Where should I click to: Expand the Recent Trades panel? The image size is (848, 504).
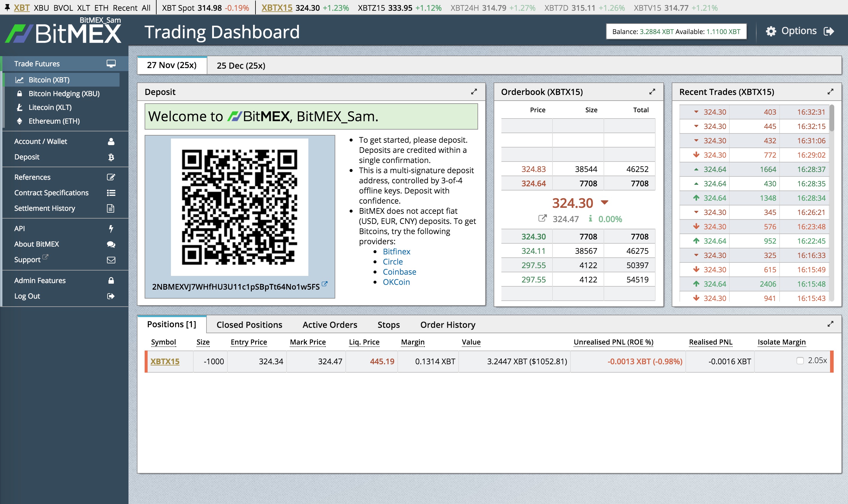point(830,92)
